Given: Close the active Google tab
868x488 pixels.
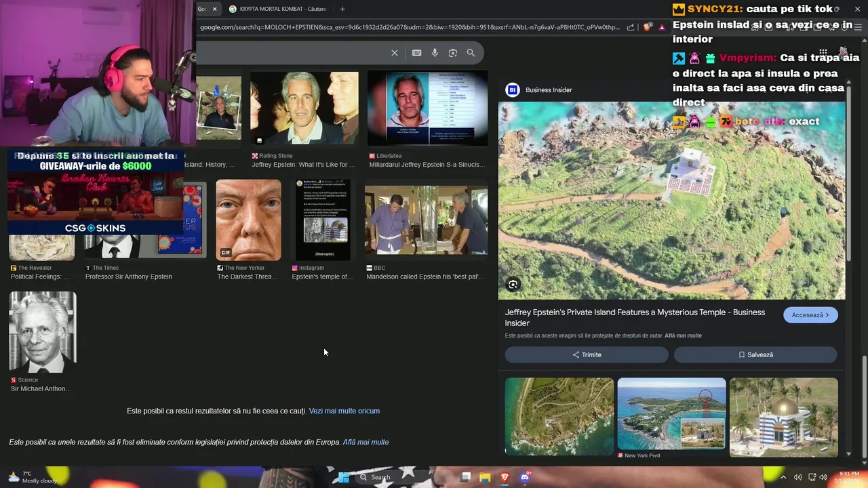Looking at the screenshot, I should click(x=215, y=9).
